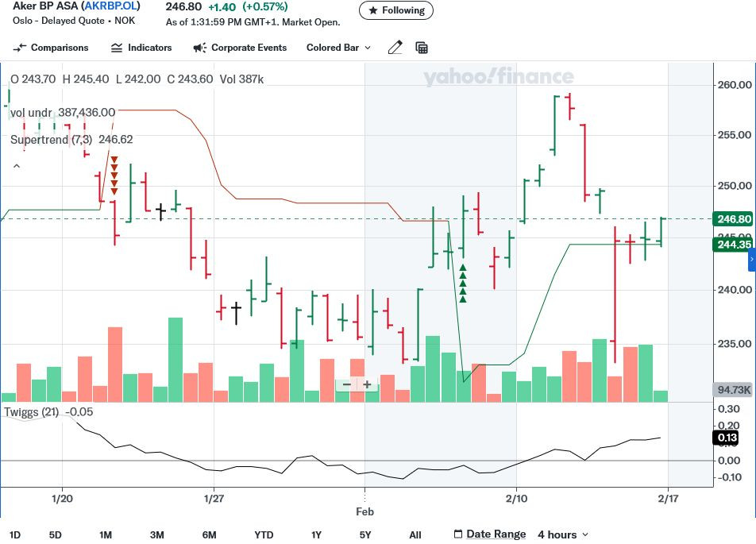
Task: Click the C 243.60 close value
Action: click(190, 79)
